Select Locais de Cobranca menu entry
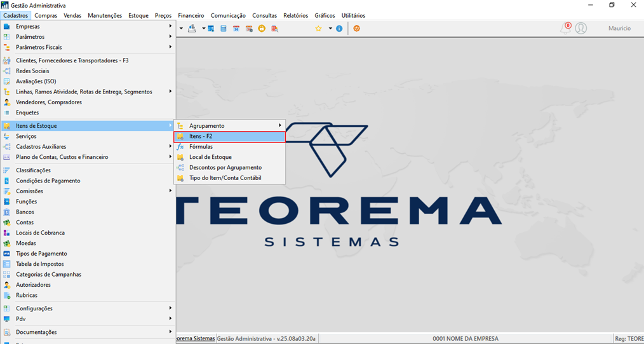Screen dimensions: 644x344 click(88, 233)
